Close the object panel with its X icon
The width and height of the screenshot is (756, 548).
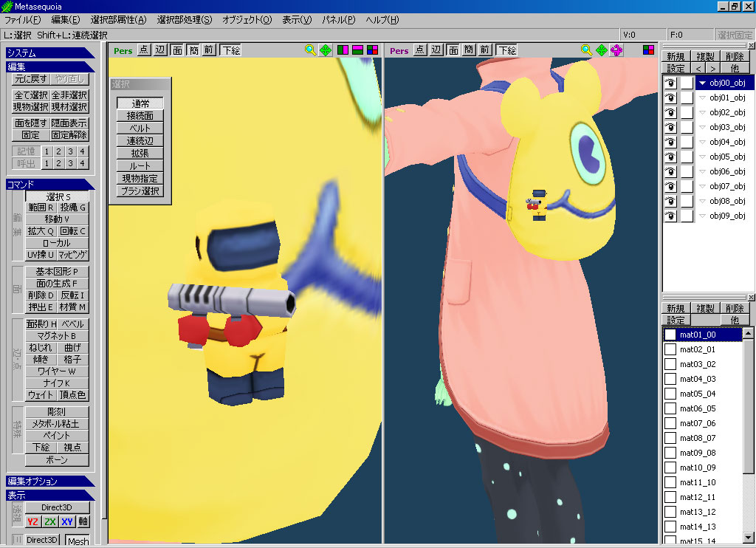[x=751, y=45]
